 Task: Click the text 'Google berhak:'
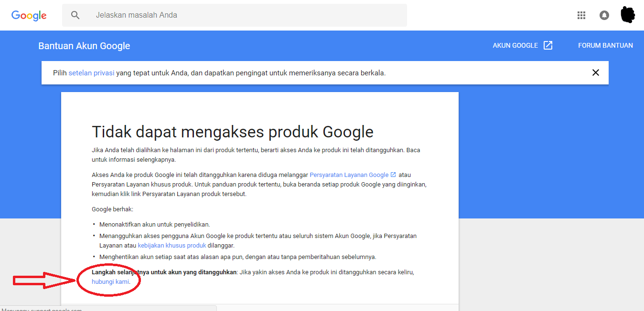coord(112,209)
